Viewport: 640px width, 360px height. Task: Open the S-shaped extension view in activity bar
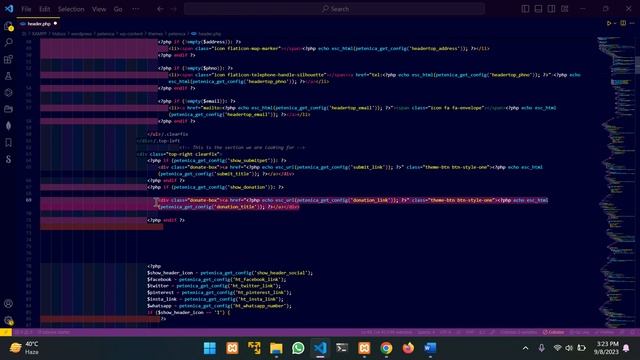coord(8,159)
